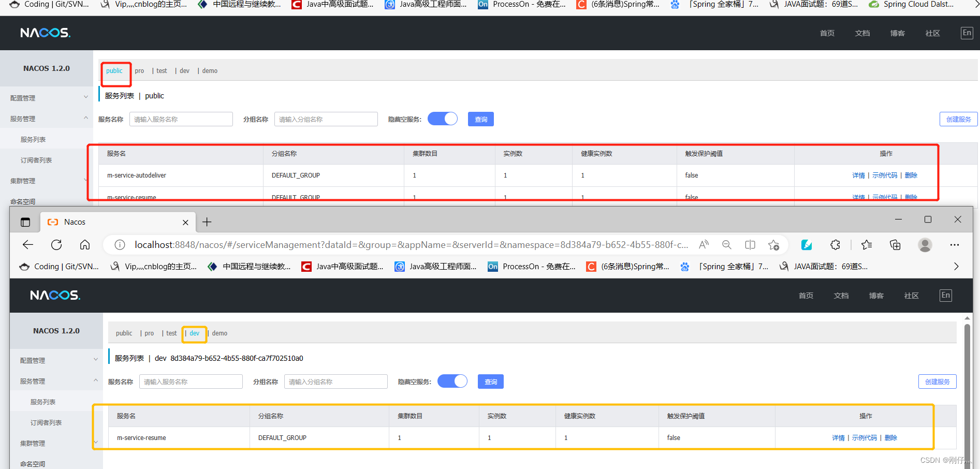Select pro namespace tab in back window
Screen dimensions: 980x469
coord(139,71)
